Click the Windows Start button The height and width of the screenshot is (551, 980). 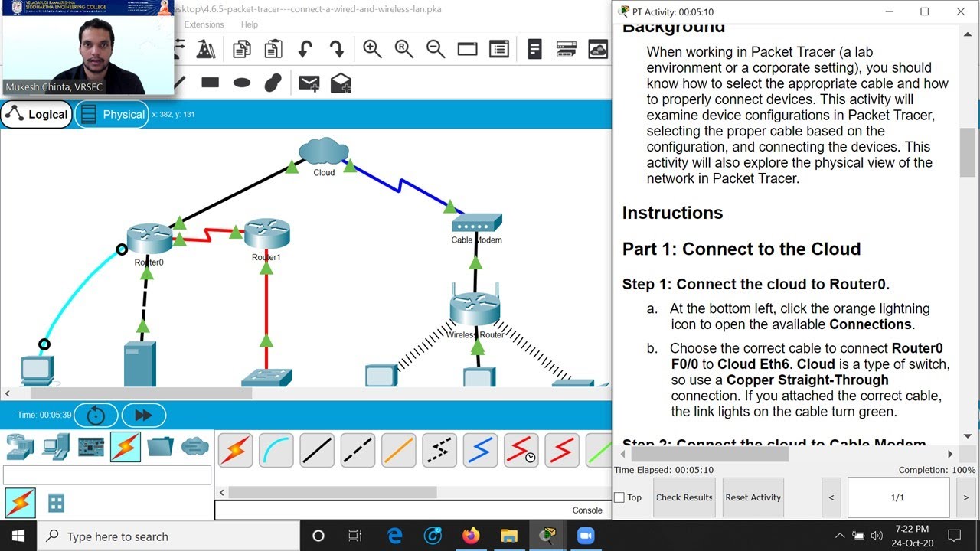click(18, 536)
